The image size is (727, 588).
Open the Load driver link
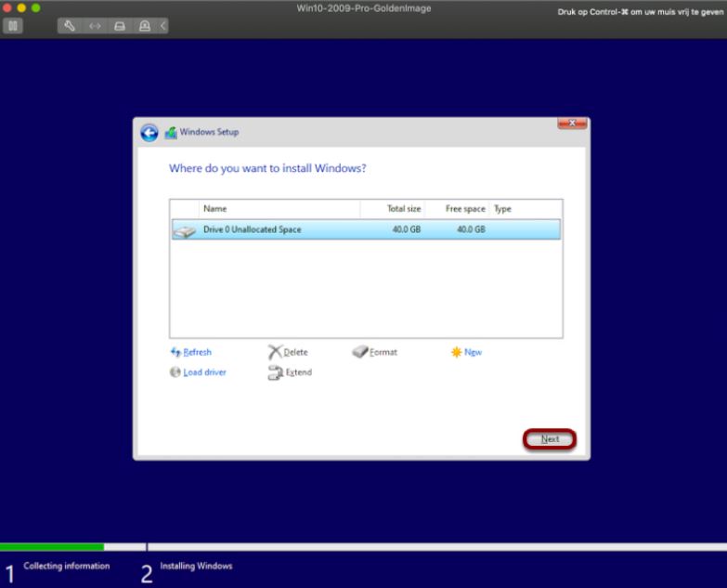pos(204,372)
